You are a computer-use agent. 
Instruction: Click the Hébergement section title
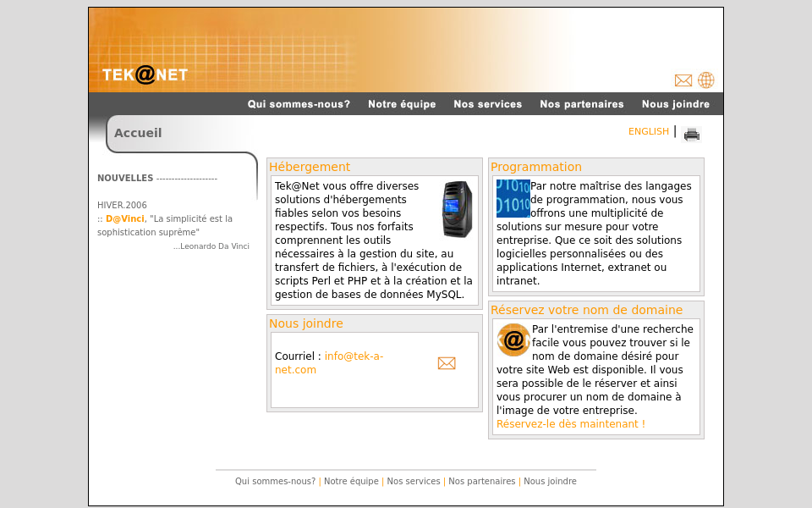tap(308, 167)
